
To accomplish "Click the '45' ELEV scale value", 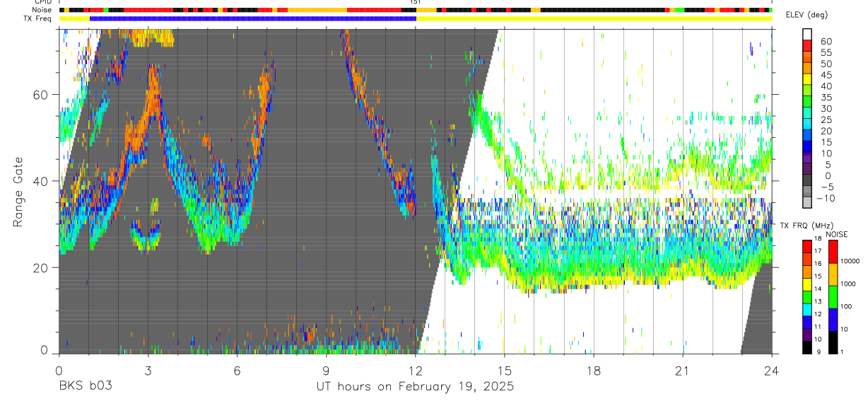I will click(825, 74).
